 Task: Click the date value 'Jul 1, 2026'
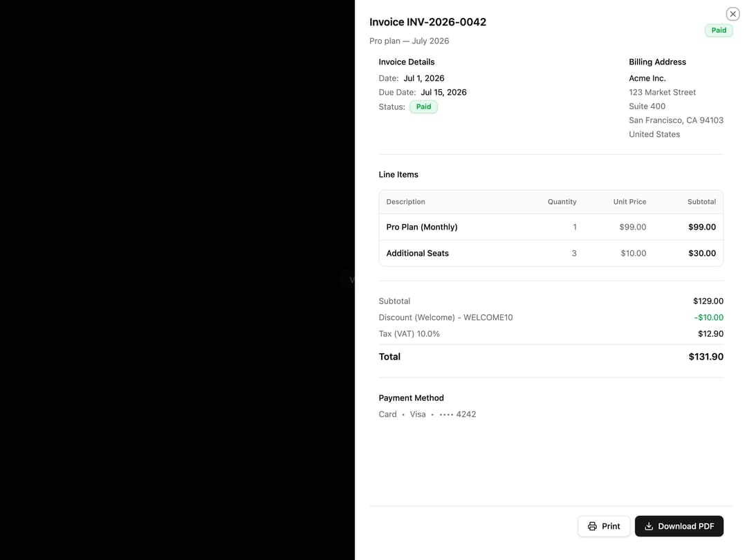[x=424, y=78]
